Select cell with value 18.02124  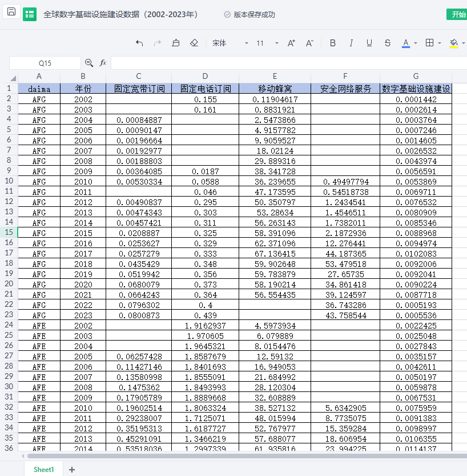pyautogui.click(x=275, y=151)
